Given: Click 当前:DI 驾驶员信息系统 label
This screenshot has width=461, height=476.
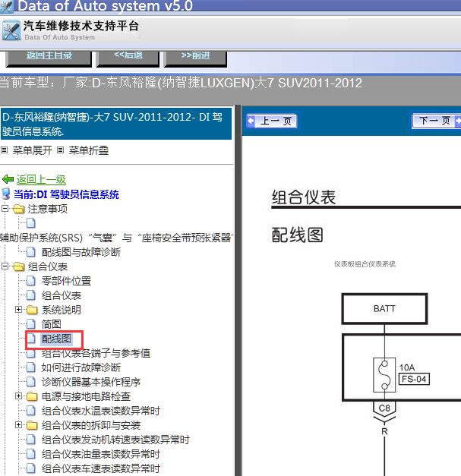Looking at the screenshot, I should coord(66,194).
